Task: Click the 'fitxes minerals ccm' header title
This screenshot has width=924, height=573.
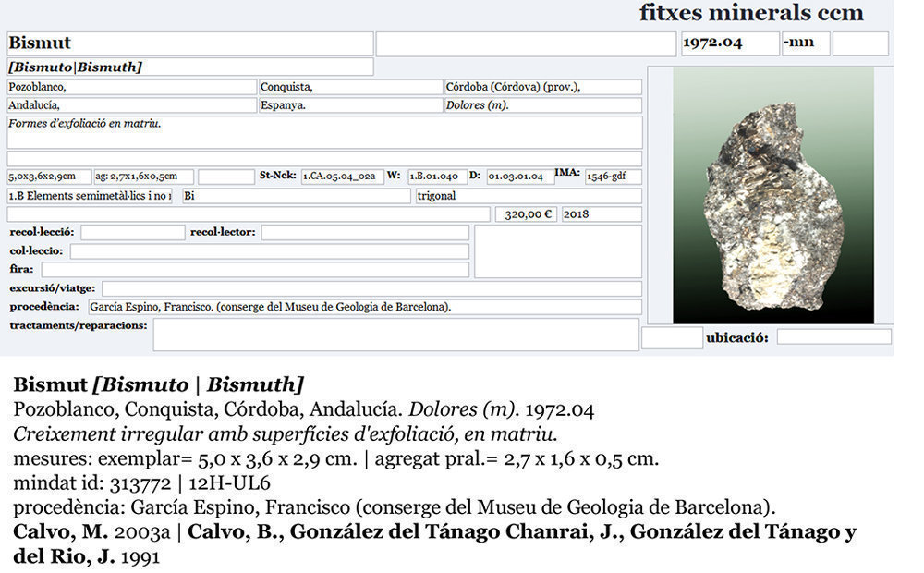Action: pos(751,13)
